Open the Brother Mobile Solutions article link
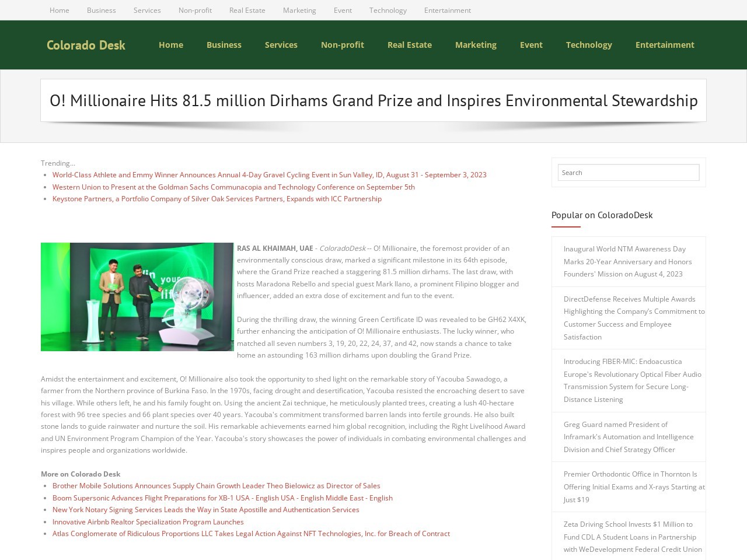The image size is (747, 560). pos(216,486)
